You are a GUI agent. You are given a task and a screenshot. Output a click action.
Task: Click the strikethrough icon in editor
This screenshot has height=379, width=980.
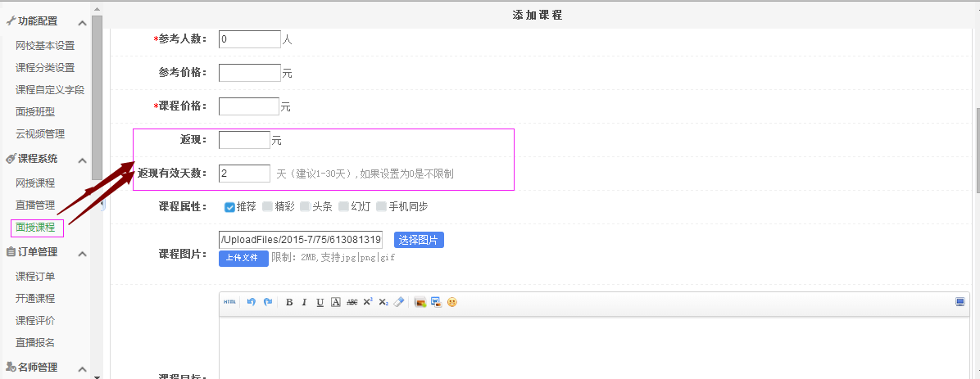point(352,302)
